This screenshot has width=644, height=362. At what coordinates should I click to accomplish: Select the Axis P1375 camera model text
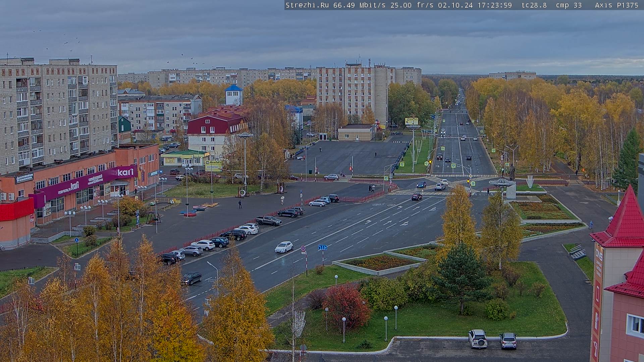(x=616, y=5)
